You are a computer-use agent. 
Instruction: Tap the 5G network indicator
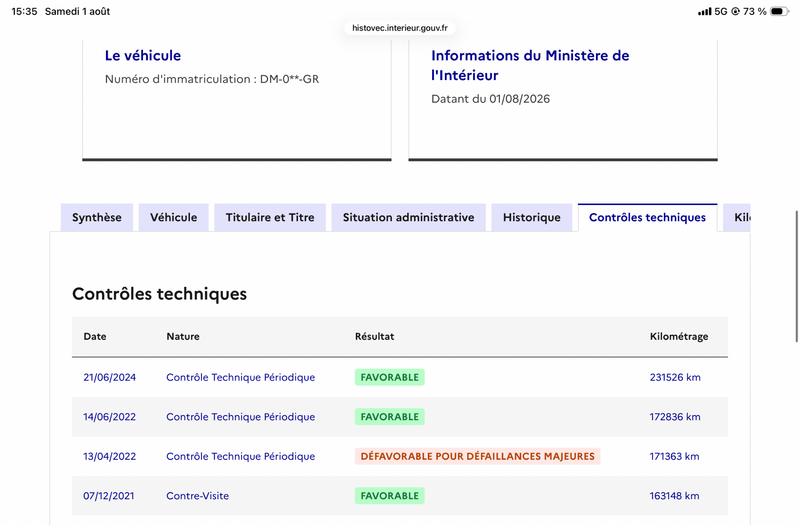tap(720, 11)
